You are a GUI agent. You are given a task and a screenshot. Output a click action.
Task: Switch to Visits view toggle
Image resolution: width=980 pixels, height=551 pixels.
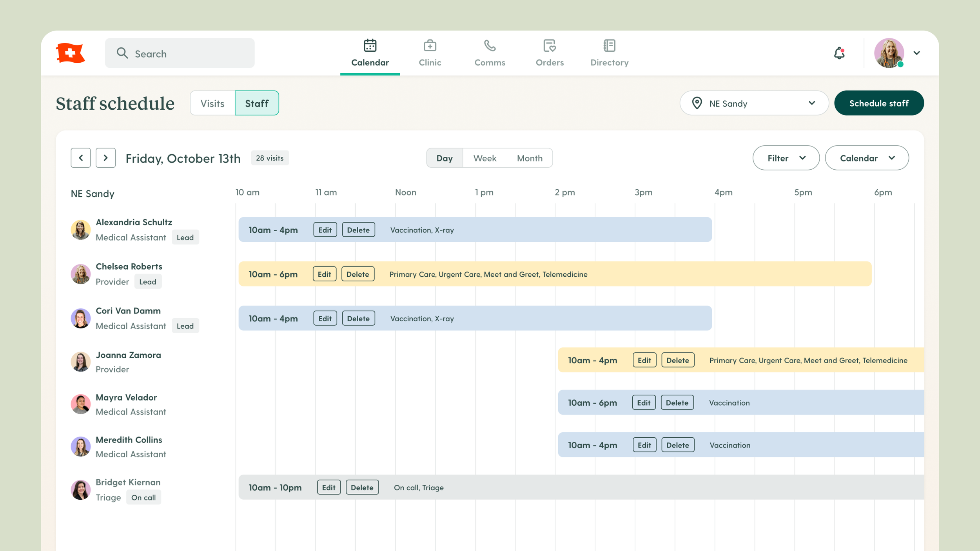pyautogui.click(x=212, y=103)
